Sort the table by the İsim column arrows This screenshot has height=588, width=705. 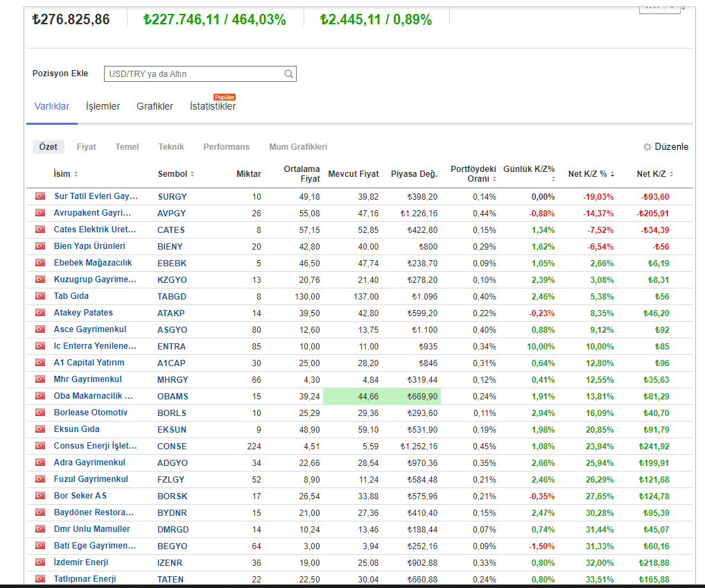coord(76,174)
